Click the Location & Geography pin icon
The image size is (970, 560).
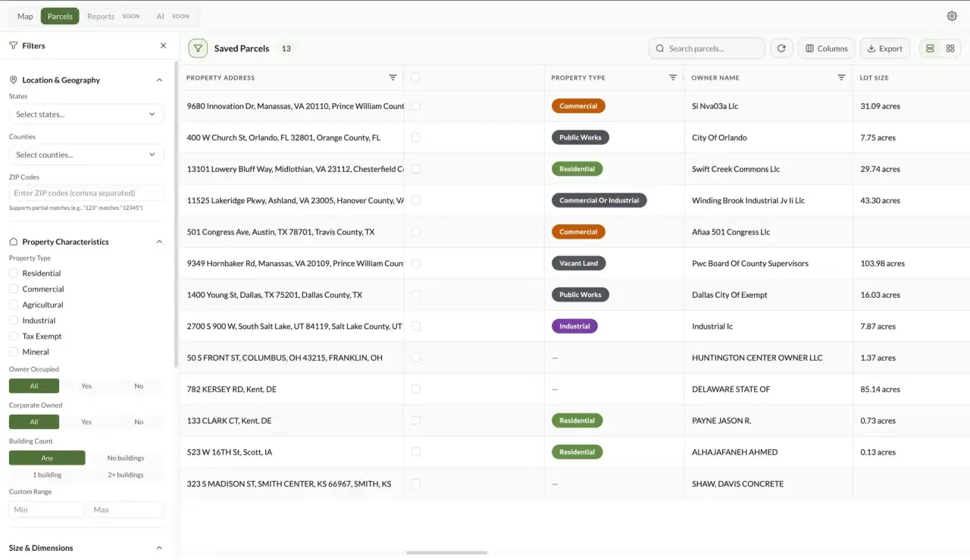point(14,80)
